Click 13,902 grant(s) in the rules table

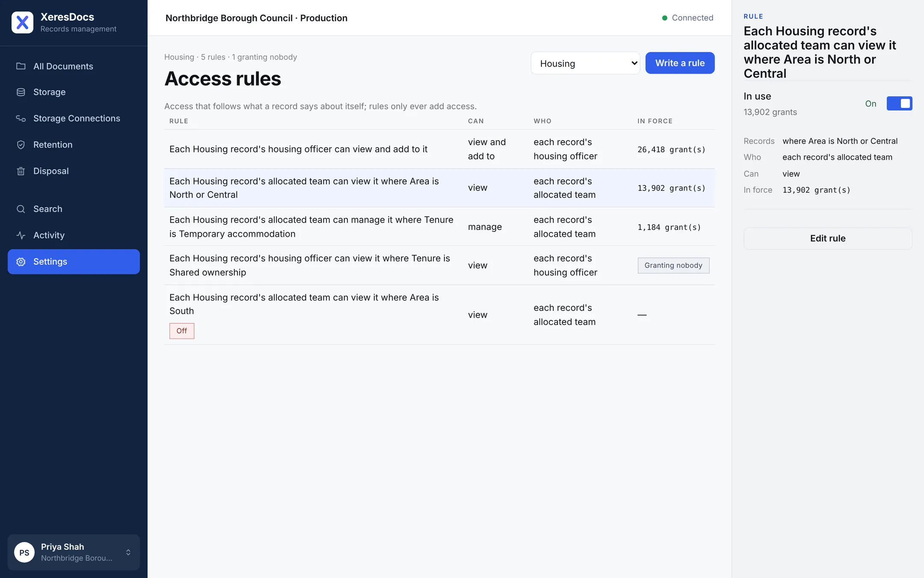point(671,188)
